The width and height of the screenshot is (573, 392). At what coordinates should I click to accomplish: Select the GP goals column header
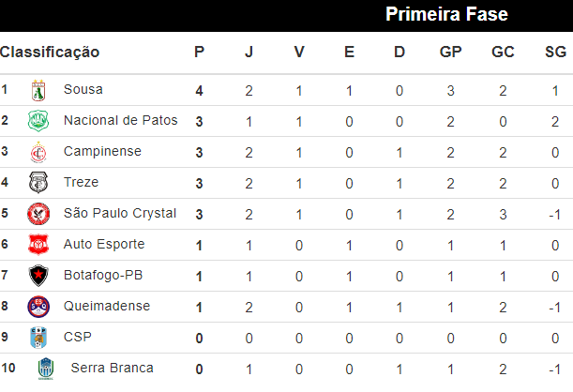point(450,53)
